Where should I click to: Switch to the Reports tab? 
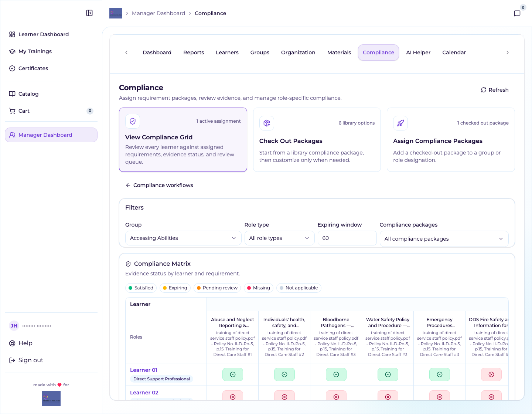click(x=194, y=52)
